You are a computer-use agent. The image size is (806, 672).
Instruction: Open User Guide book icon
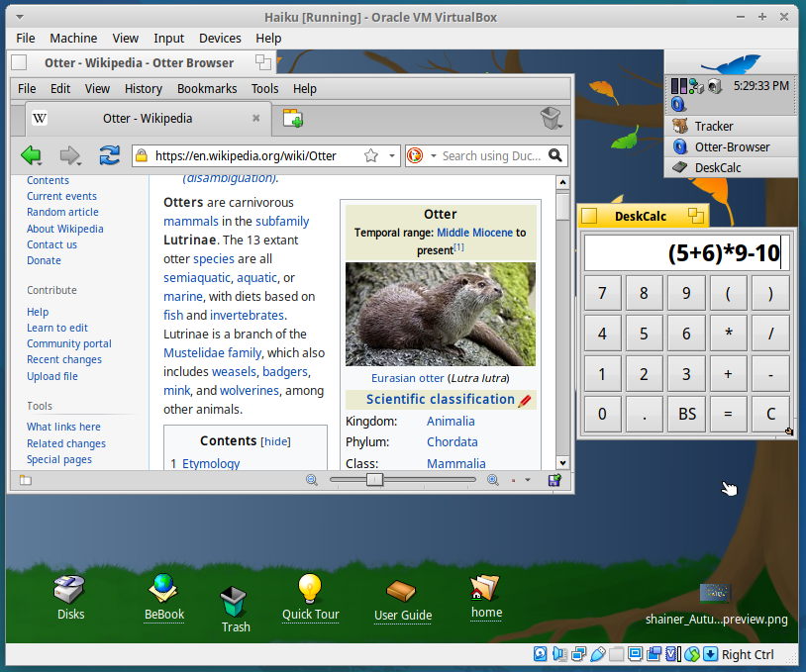click(x=401, y=591)
